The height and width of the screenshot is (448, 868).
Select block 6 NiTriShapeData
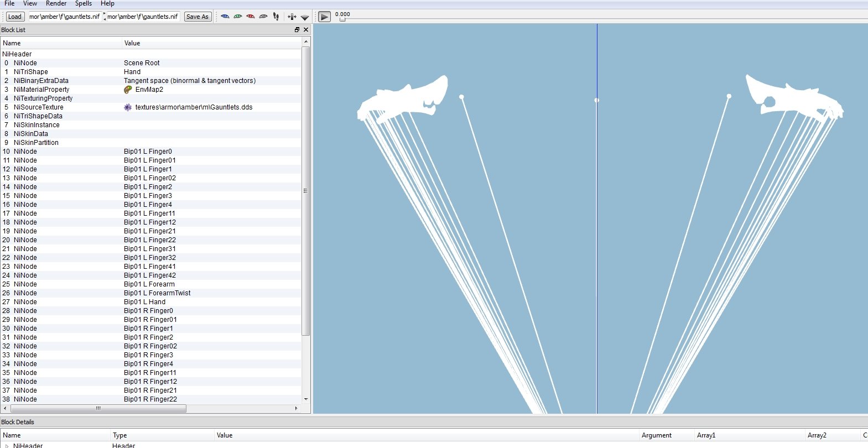click(x=151, y=116)
